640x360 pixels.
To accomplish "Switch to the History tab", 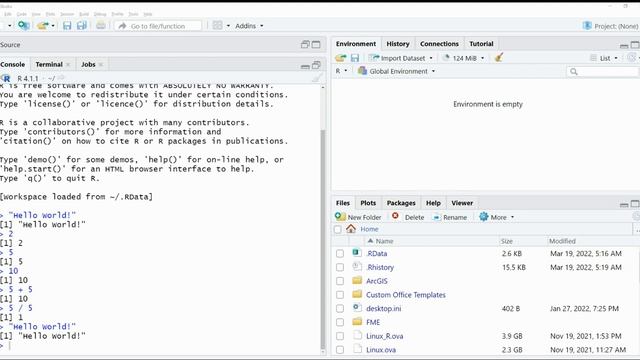I will pos(398,44).
